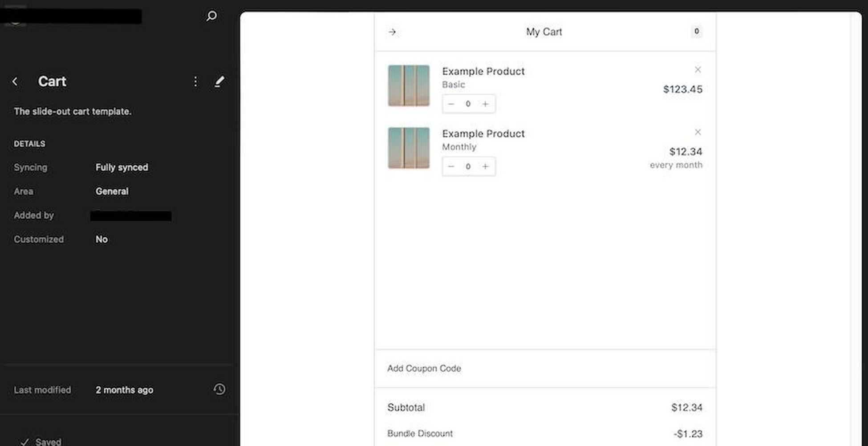
Task: Click the Customized 'No' value
Action: 101,239
